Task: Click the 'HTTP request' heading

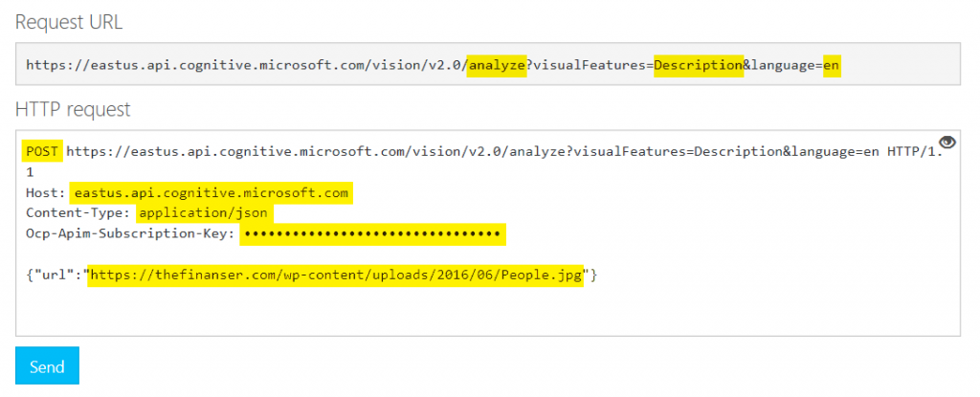Action: [x=73, y=110]
